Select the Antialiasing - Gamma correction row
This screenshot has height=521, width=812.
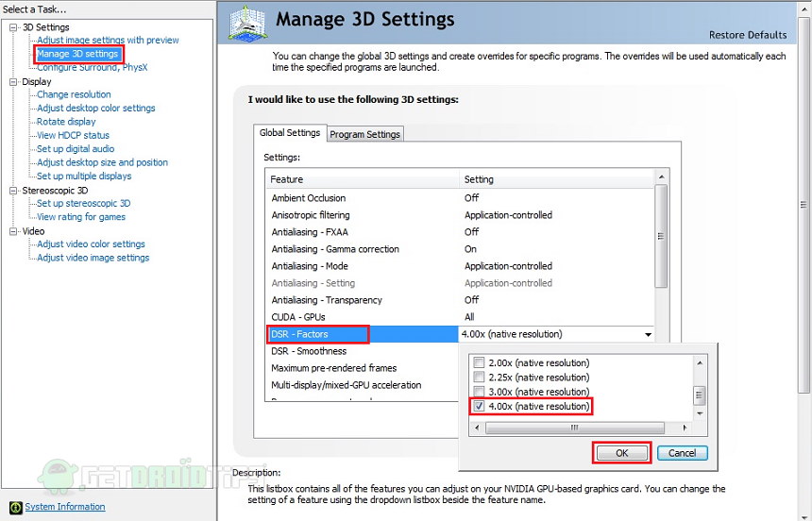click(x=460, y=249)
